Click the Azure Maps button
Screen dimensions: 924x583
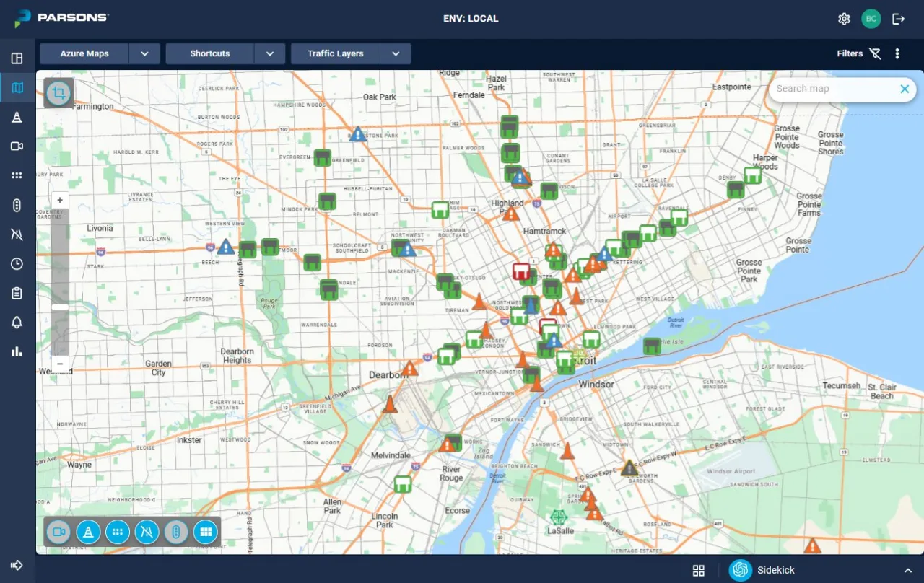[84, 54]
